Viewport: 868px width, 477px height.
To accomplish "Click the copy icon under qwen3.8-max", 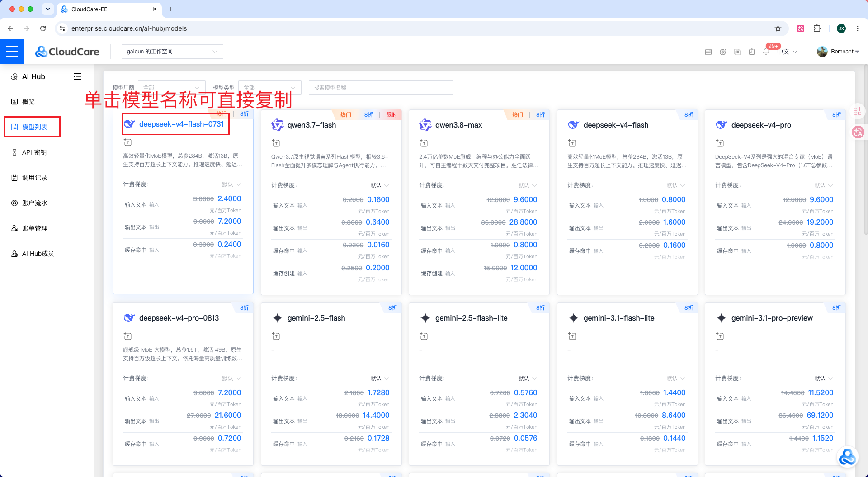I will click(x=424, y=143).
